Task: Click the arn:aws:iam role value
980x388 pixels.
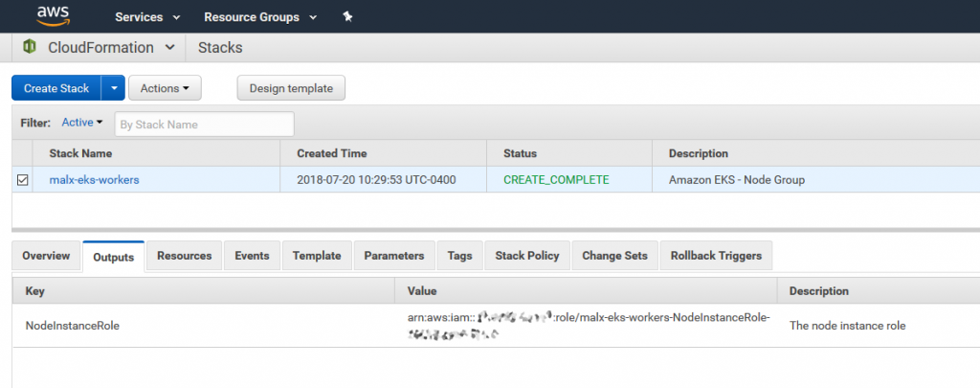Action: pos(589,326)
